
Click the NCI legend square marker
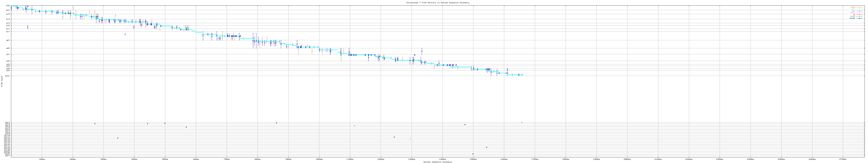[859, 11]
